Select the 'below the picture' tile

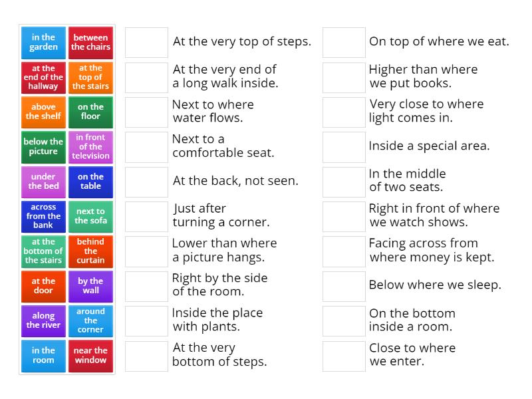[43, 146]
